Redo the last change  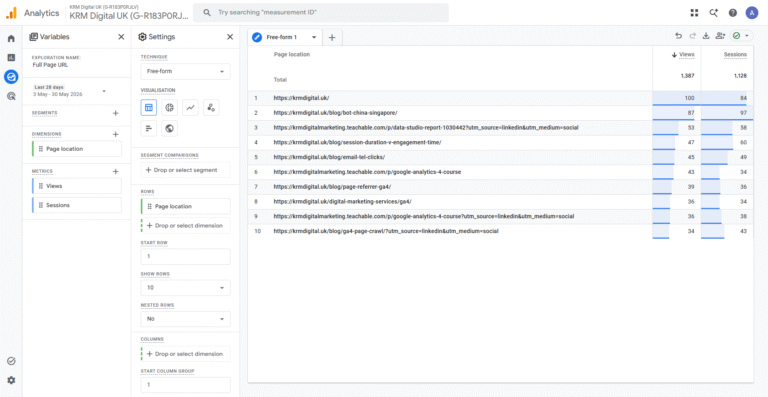(692, 36)
